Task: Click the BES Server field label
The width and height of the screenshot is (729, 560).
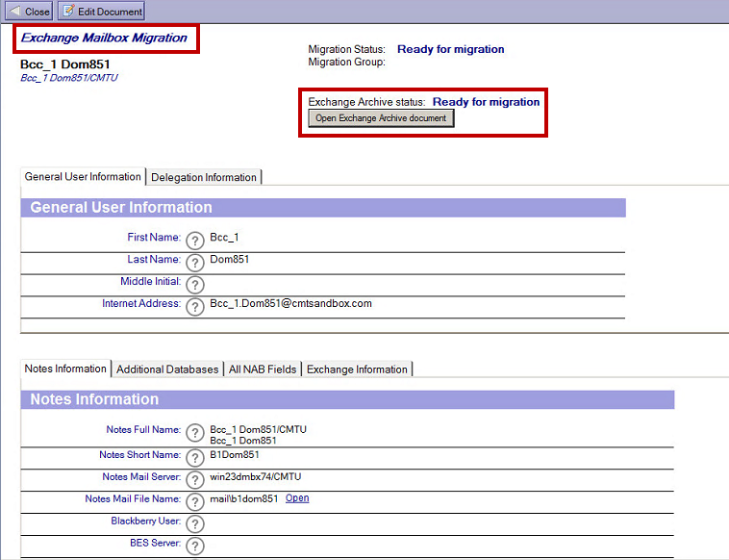Action: (155, 543)
